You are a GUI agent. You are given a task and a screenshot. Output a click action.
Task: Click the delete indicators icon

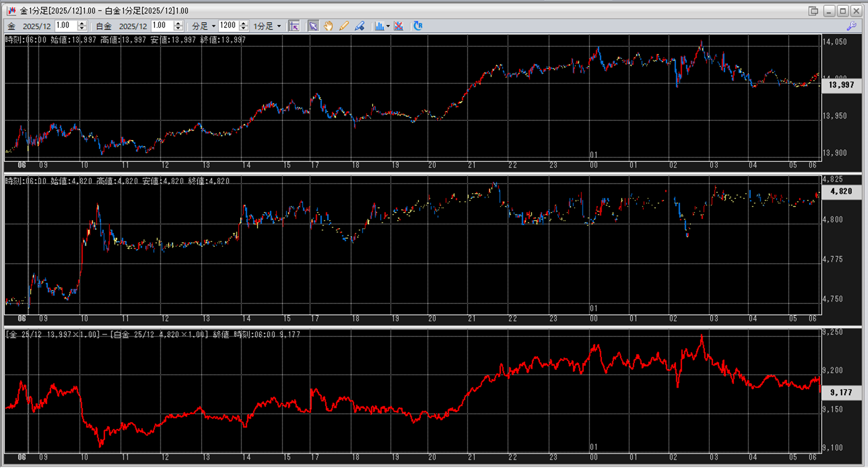pyautogui.click(x=399, y=26)
